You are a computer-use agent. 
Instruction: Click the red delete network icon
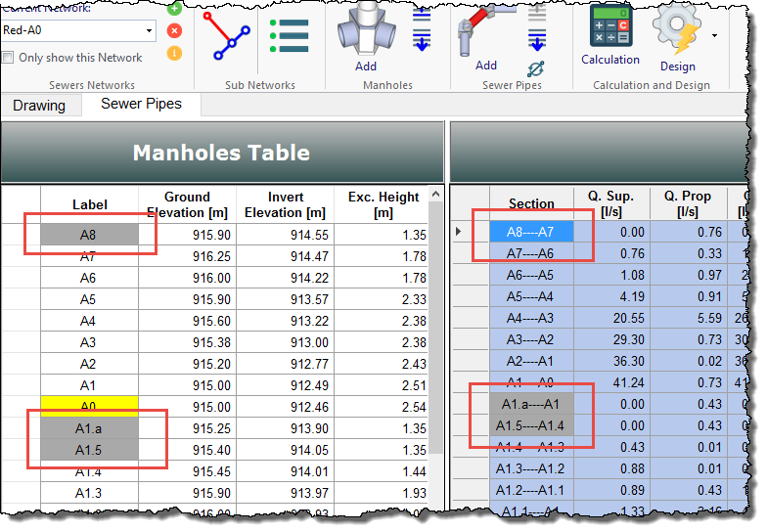pyautogui.click(x=174, y=31)
